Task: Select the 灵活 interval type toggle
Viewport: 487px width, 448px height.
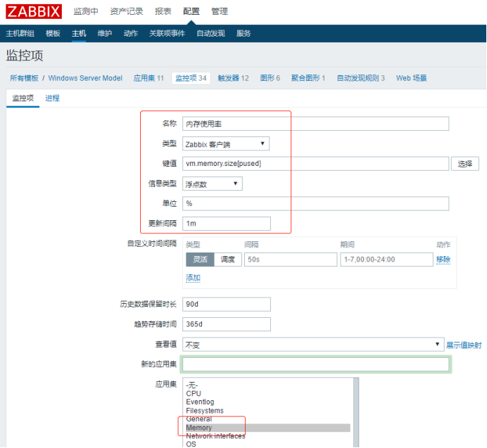Action: (x=200, y=260)
